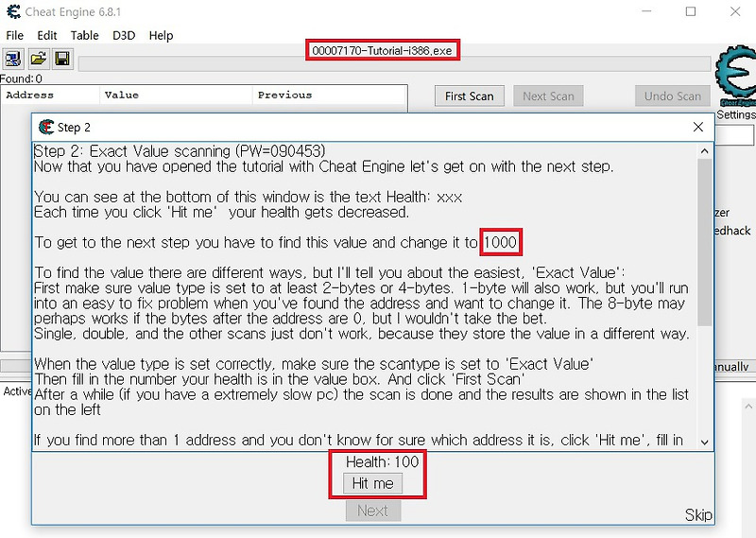The width and height of the screenshot is (756, 538).
Task: Open the Table menu
Action: click(84, 36)
